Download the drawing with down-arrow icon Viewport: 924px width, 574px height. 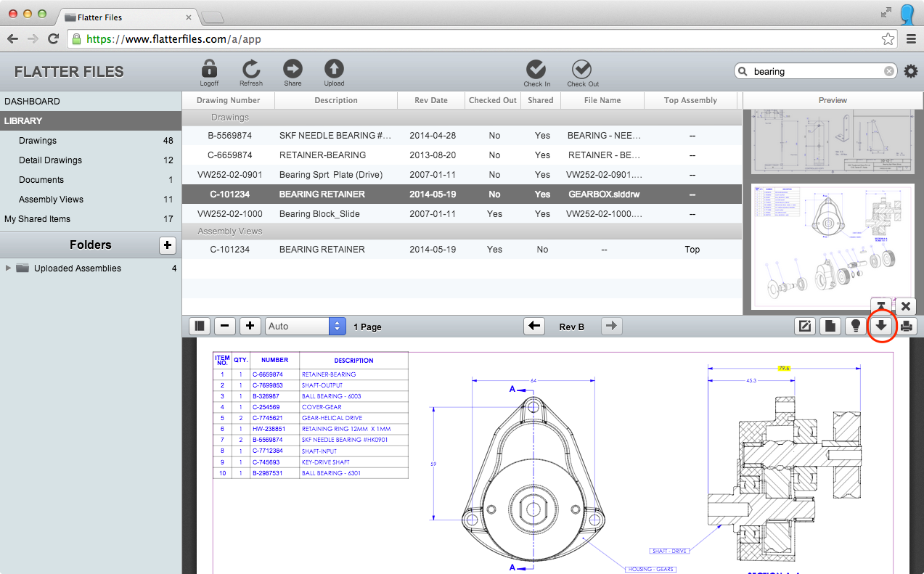tap(881, 327)
